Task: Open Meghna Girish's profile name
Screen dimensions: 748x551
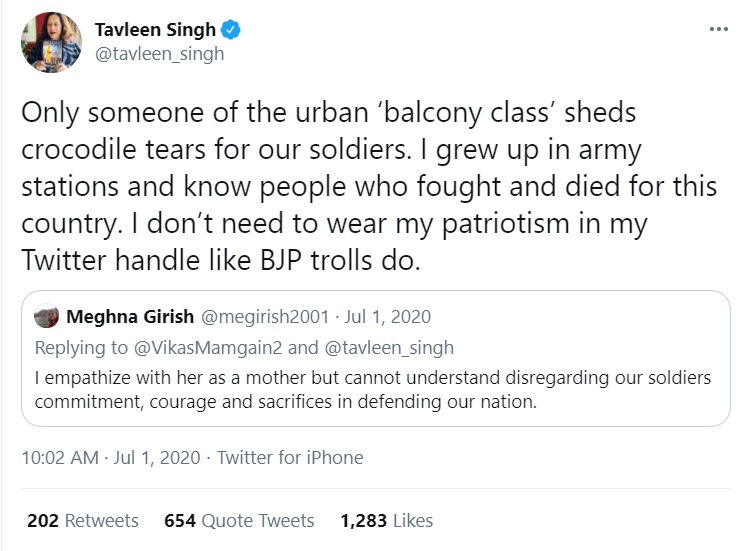Action: coord(129,317)
